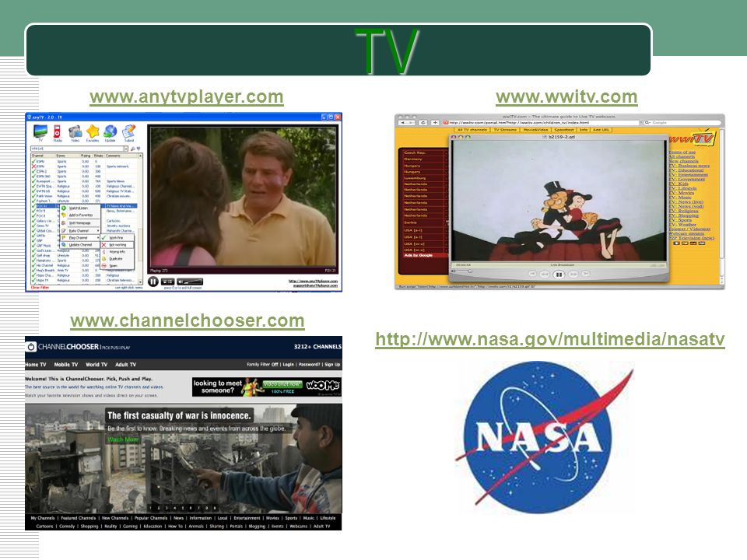Choose Update Channel in context menu
The height and width of the screenshot is (560, 747).
pos(79,245)
